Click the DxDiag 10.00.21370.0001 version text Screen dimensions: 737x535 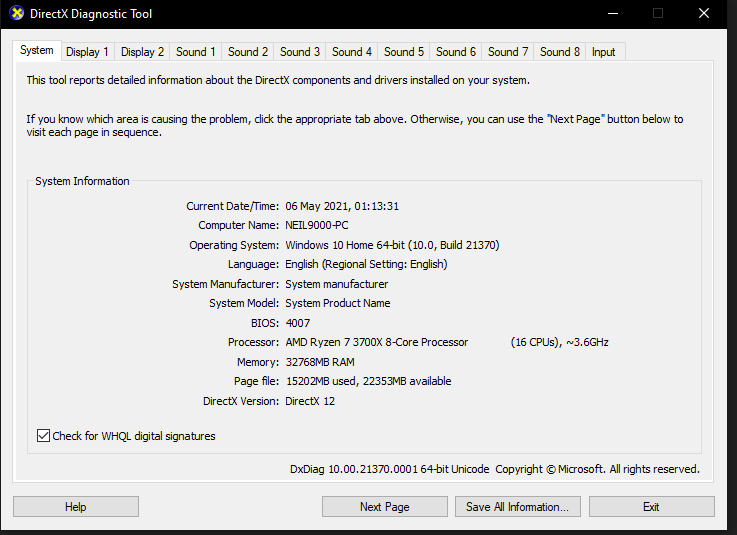coord(389,469)
